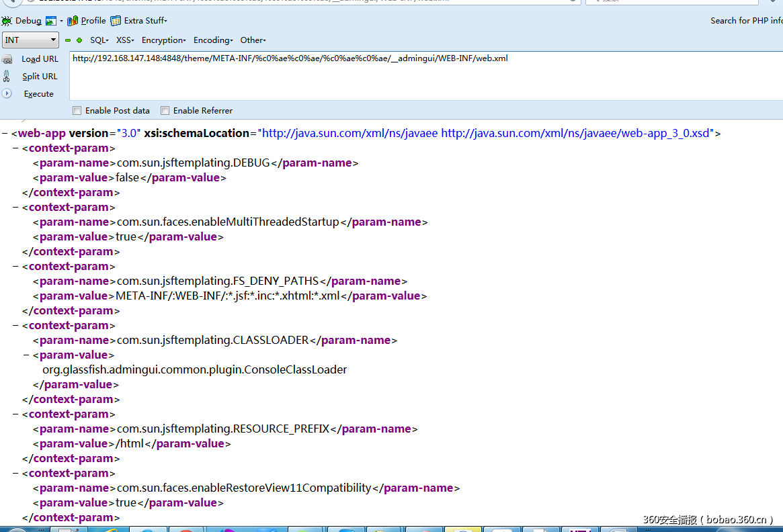
Task: Open the Encryption dropdown
Action: tap(163, 40)
